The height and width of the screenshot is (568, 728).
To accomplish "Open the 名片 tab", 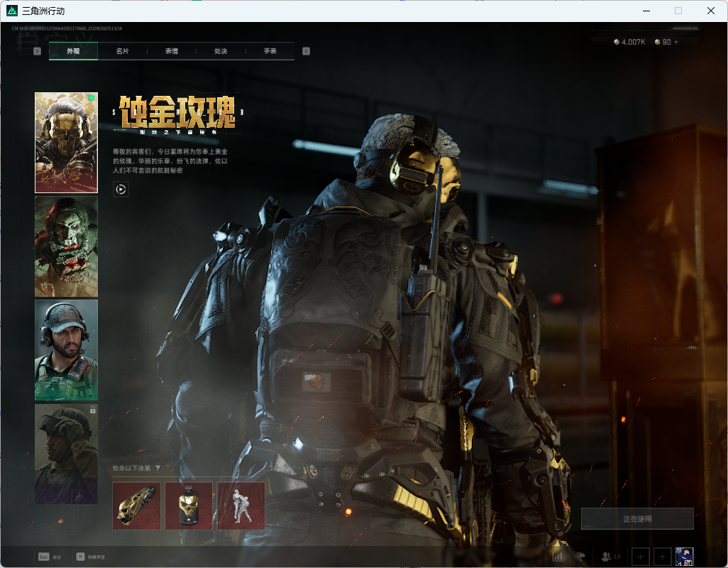I will (x=123, y=51).
